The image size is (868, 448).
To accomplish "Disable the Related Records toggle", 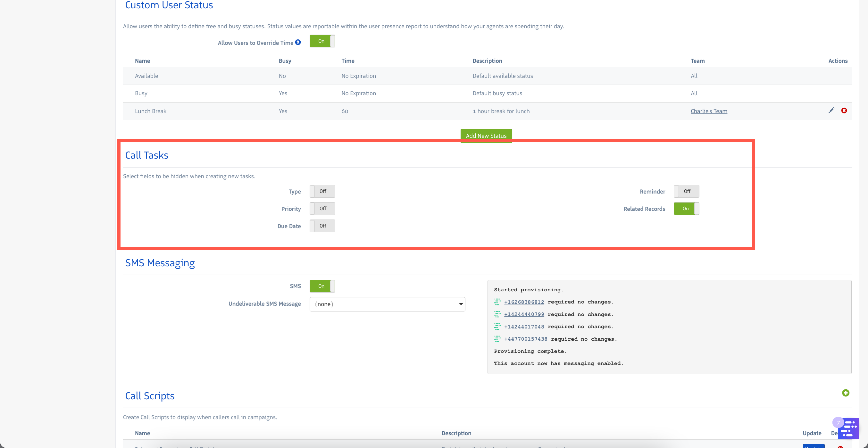I will click(686, 209).
